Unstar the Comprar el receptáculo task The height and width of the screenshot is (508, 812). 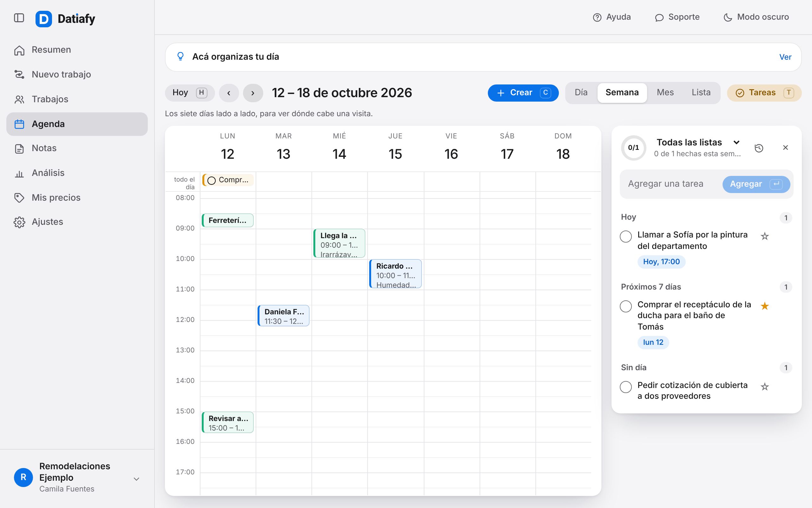click(x=765, y=306)
